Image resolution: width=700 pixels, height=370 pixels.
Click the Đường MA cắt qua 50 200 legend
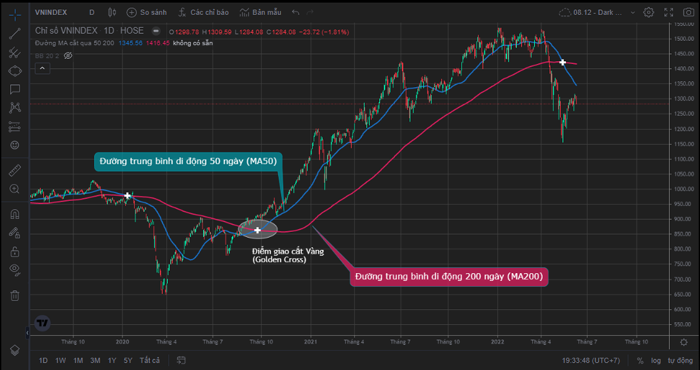pos(75,43)
